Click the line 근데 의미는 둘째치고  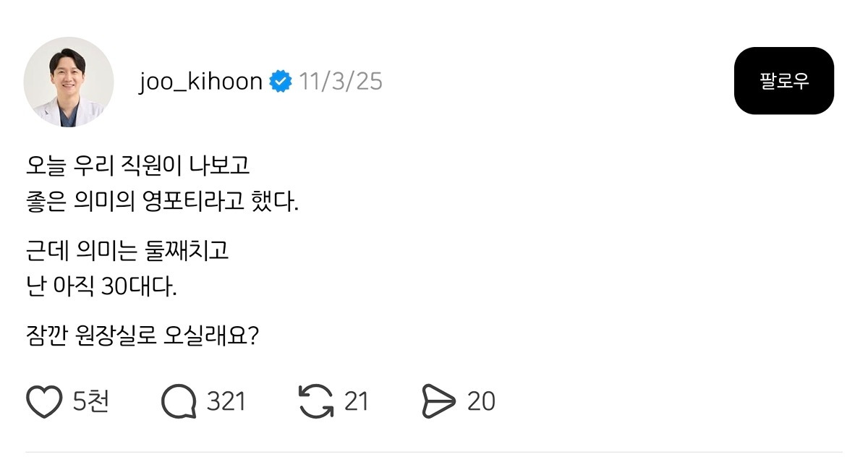[x=127, y=251]
